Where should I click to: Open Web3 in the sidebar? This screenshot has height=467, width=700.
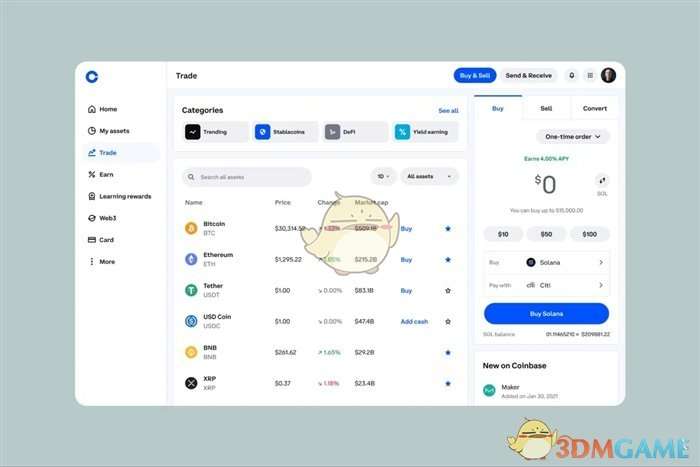[102, 218]
